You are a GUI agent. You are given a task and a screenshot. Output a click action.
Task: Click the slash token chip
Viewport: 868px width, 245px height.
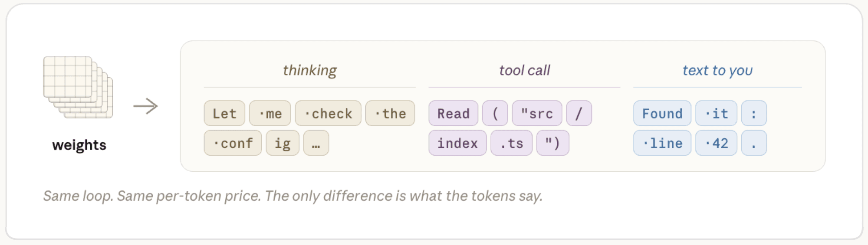[579, 114]
